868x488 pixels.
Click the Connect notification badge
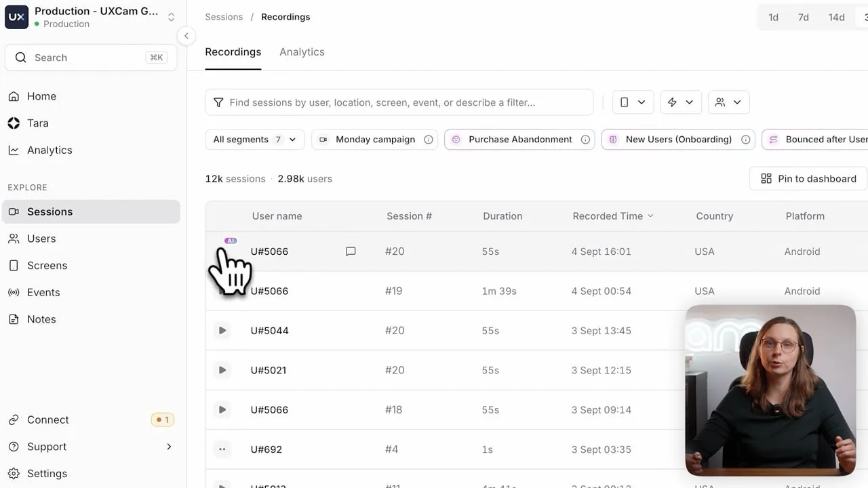(163, 420)
